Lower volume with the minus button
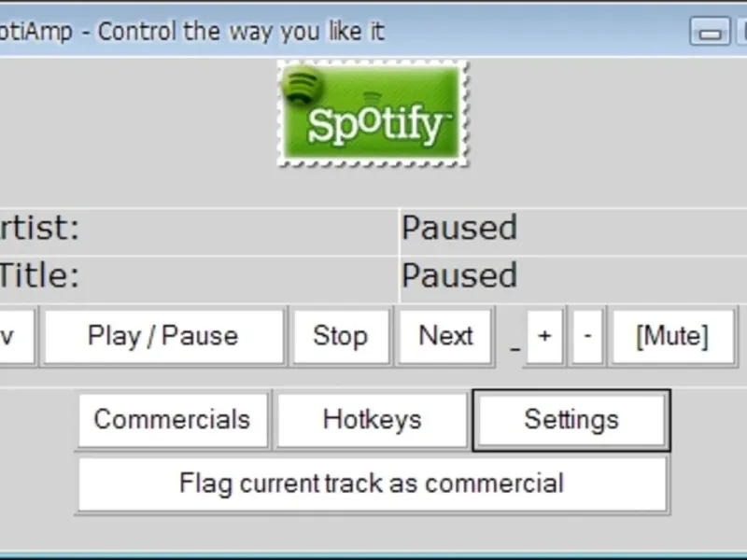The width and height of the screenshot is (747, 560). click(586, 336)
